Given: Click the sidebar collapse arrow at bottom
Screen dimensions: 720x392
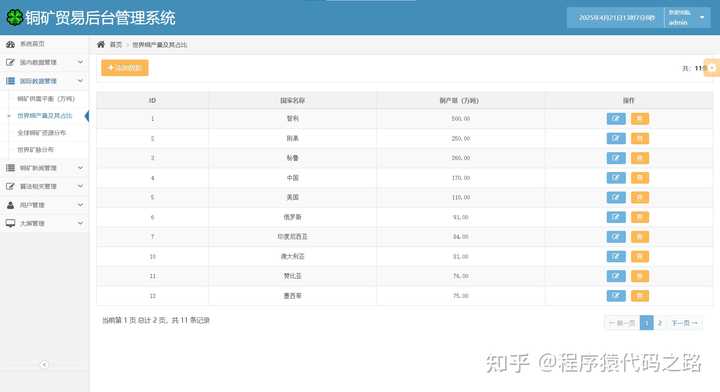Looking at the screenshot, I should click(44, 364).
